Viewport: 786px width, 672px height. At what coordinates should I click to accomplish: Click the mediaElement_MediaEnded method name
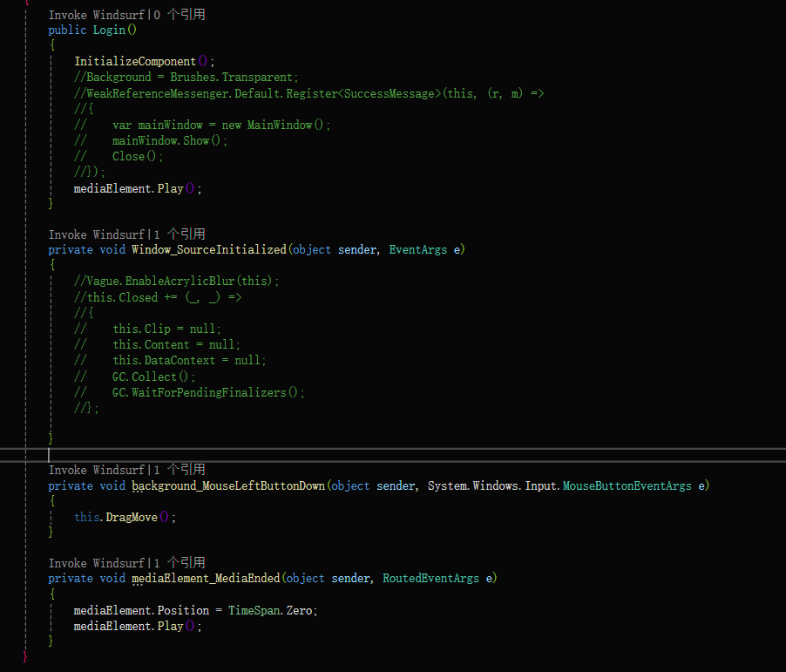[x=206, y=578]
